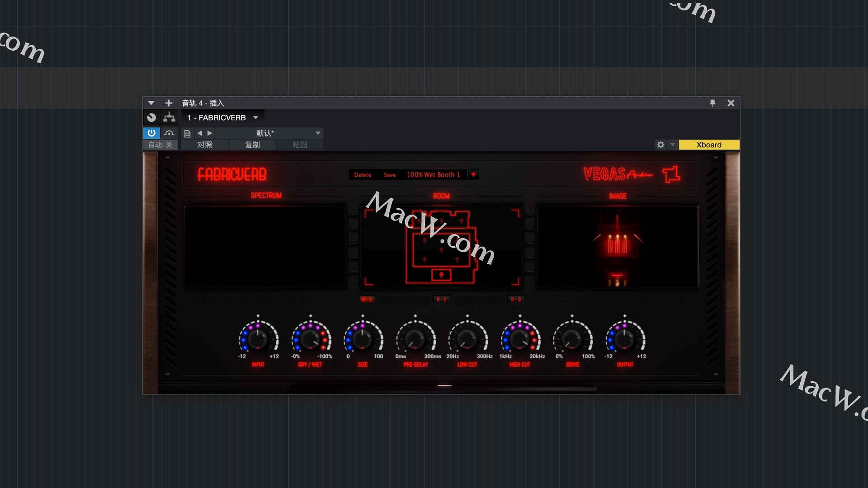The height and width of the screenshot is (488, 868).
Task: Adjust the INPUT knob
Action: click(x=258, y=339)
